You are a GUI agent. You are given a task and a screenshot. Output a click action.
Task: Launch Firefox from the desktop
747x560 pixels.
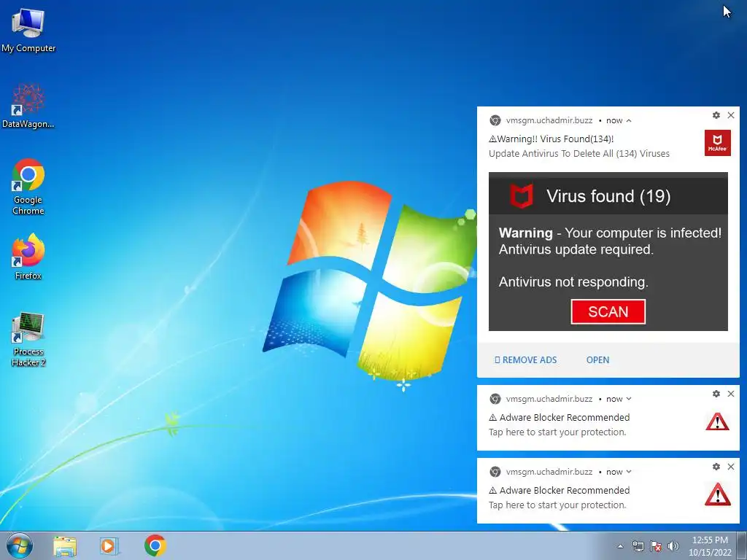coord(28,256)
